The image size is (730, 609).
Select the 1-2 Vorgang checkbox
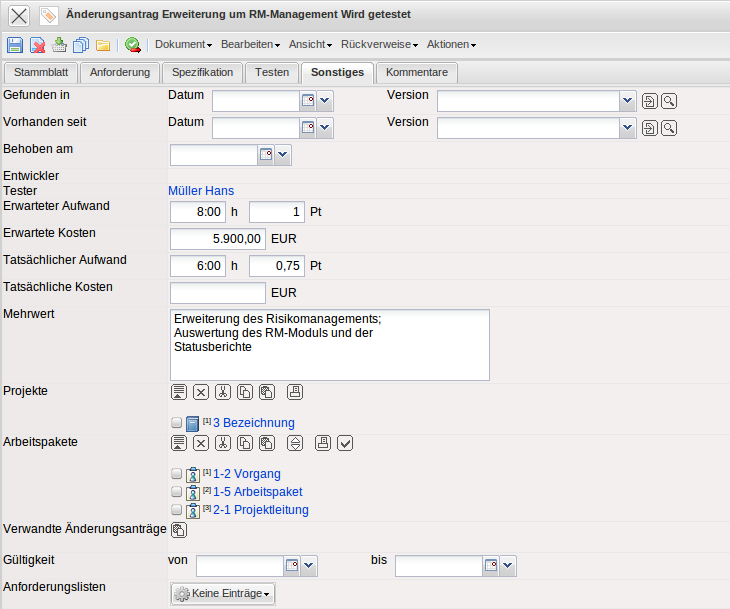pos(177,474)
